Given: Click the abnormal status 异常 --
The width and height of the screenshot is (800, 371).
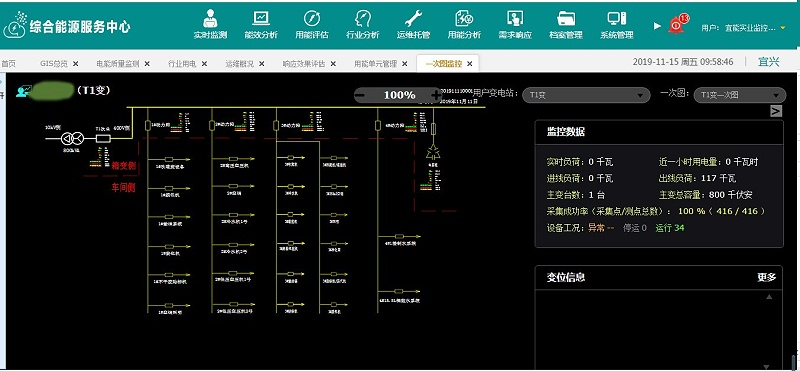Looking at the screenshot, I should pyautogui.click(x=601, y=228).
